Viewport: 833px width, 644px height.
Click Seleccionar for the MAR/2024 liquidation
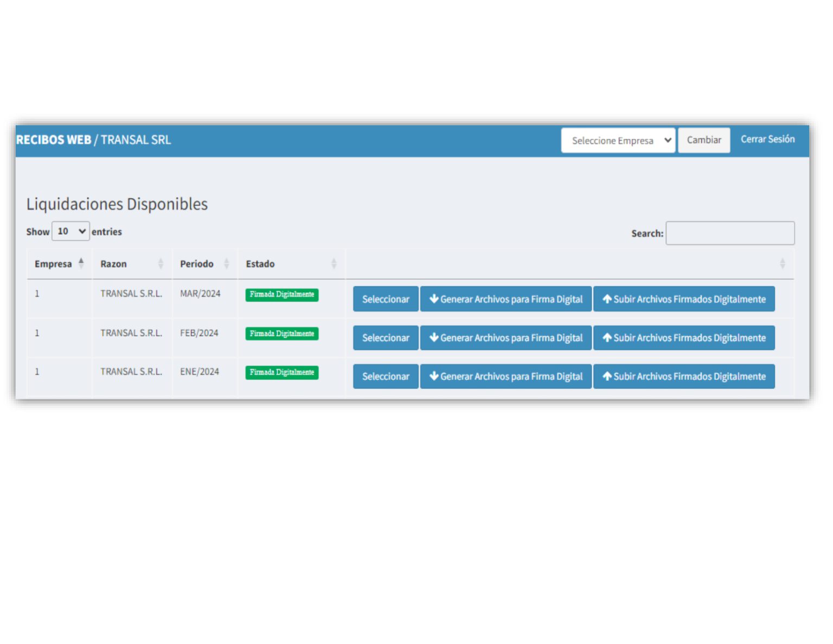point(385,299)
